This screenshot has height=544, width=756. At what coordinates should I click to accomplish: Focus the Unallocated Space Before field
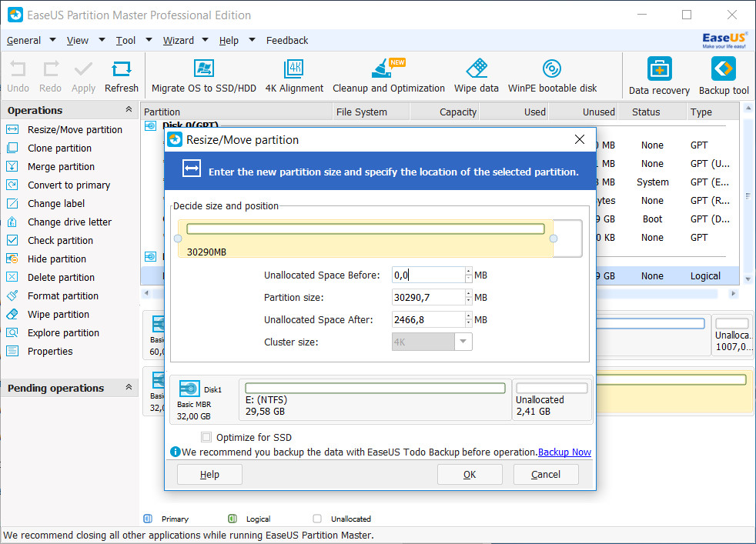(x=428, y=275)
